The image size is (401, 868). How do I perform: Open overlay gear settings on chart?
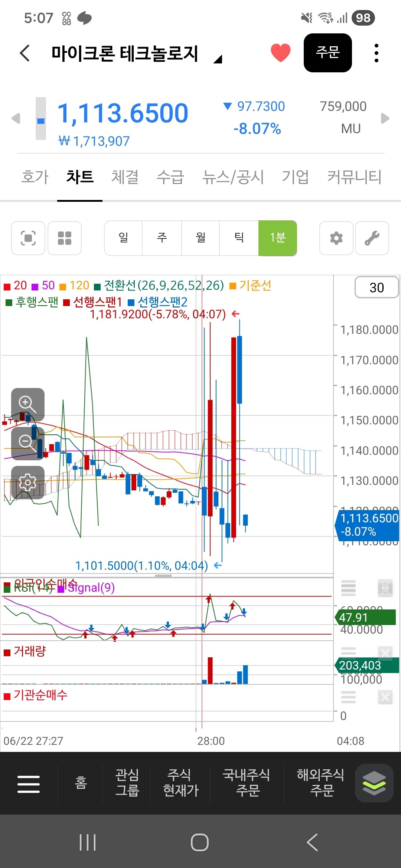point(28,483)
